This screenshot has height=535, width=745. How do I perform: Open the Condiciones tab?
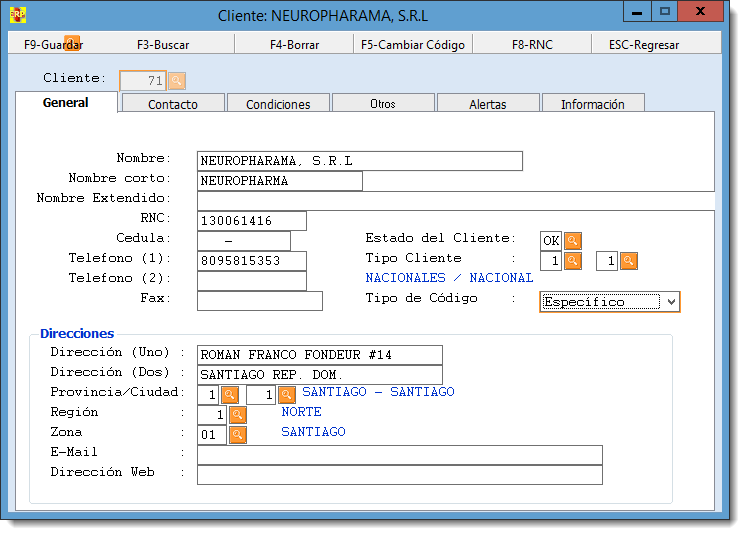[278, 104]
